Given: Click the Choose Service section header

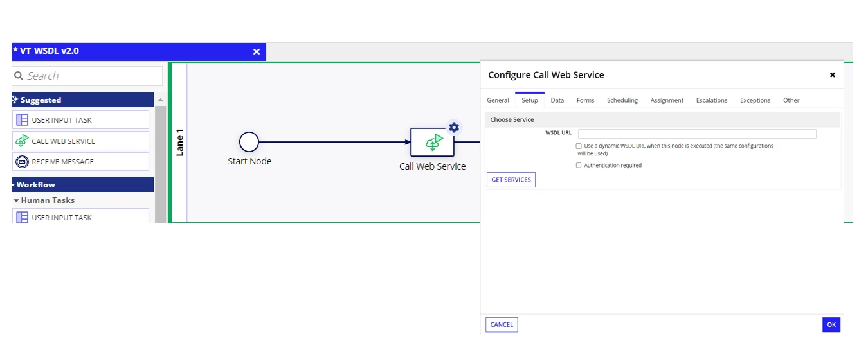Looking at the screenshot, I should pos(662,119).
